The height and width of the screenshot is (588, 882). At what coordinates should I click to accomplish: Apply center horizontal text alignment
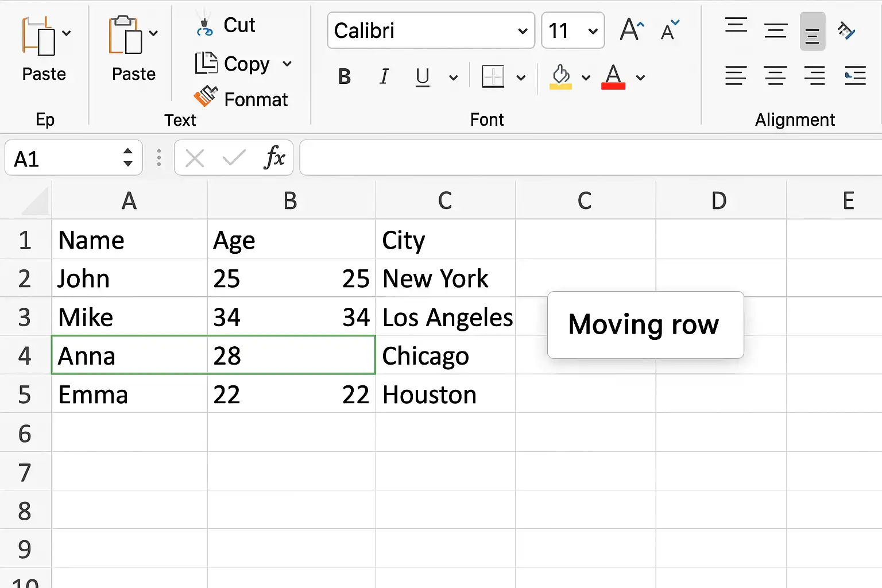click(x=775, y=76)
